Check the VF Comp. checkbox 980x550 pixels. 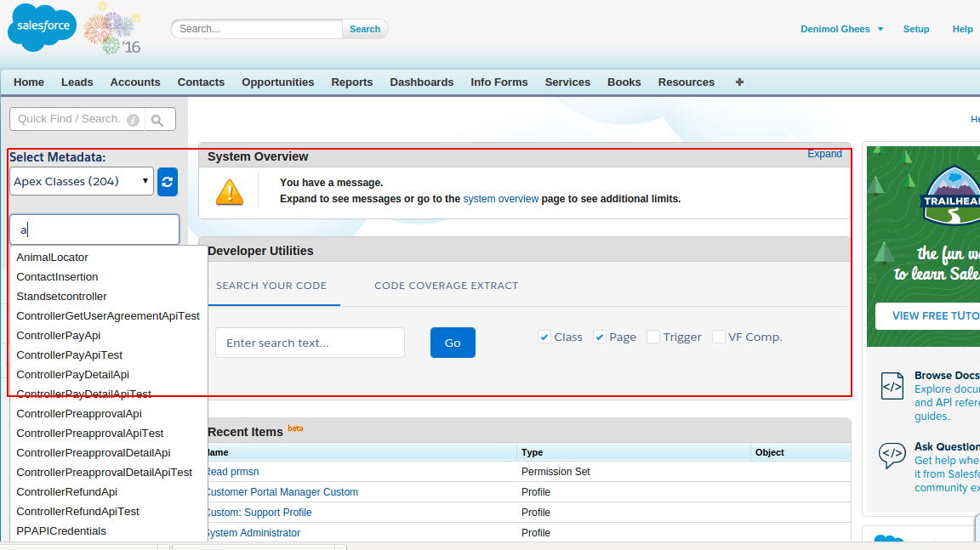click(719, 337)
